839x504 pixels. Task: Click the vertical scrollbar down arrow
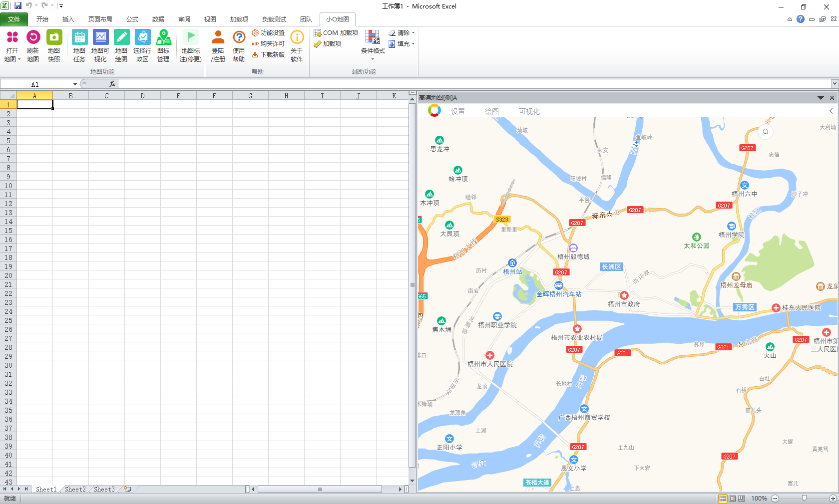click(x=412, y=481)
